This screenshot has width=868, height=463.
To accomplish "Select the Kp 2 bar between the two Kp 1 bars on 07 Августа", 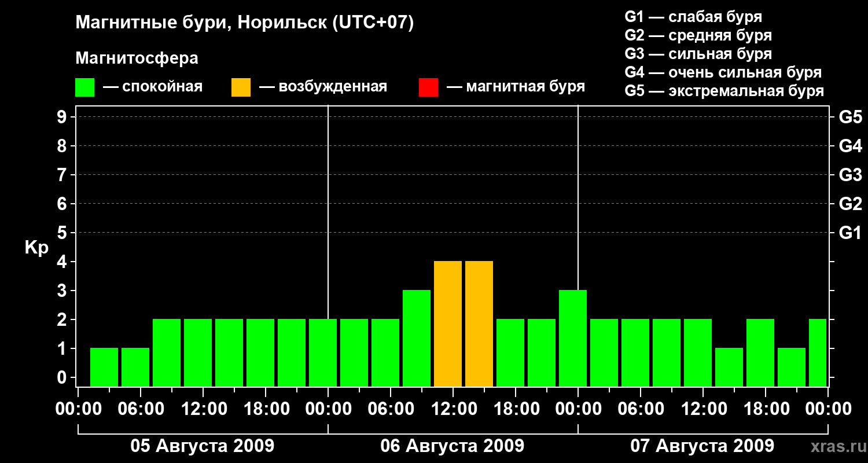I will click(760, 352).
